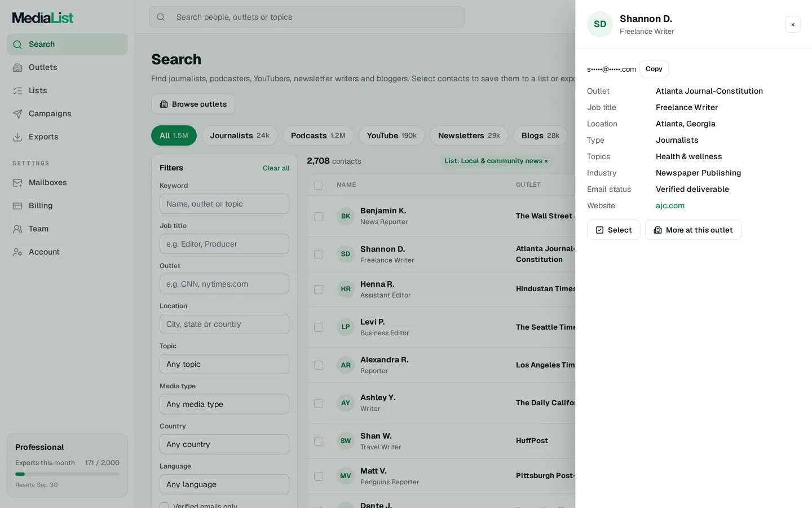
Task: Click the BK avatar for Benjamin K.
Action: coord(346,216)
